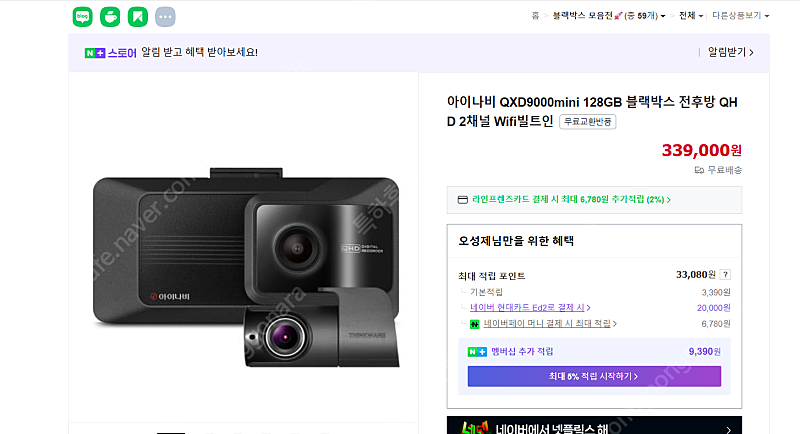Share to Naver Cafe icon
800x434 pixels.
(110, 17)
